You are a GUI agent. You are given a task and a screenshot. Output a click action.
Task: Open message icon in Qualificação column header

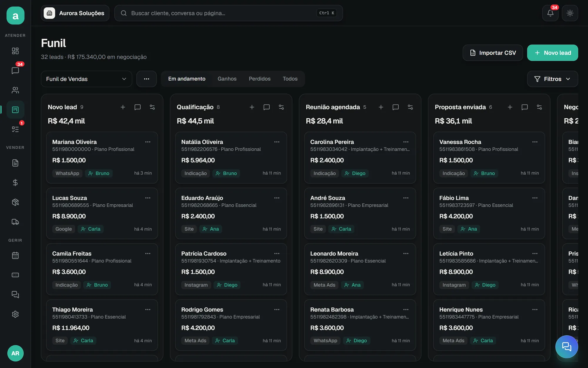click(267, 107)
